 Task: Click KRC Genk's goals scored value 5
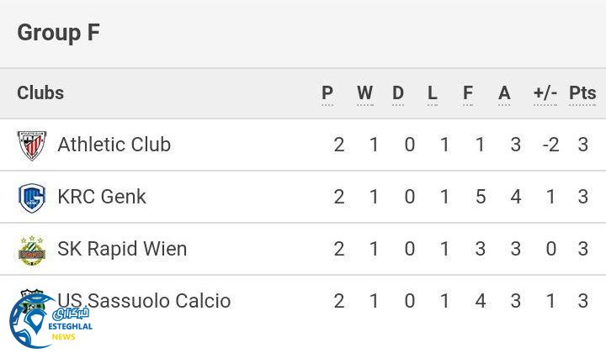[481, 197]
